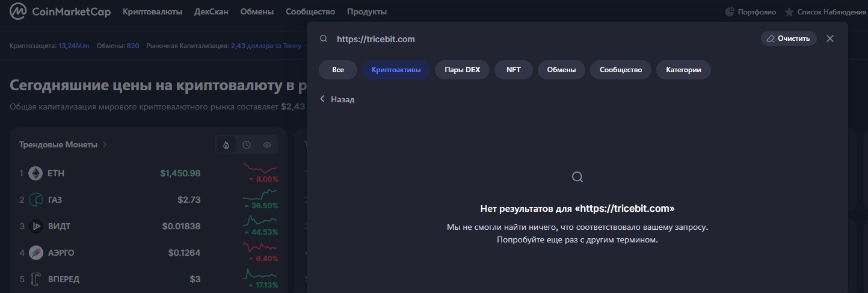Click the ГАЗ price $2.73

pyautogui.click(x=189, y=200)
